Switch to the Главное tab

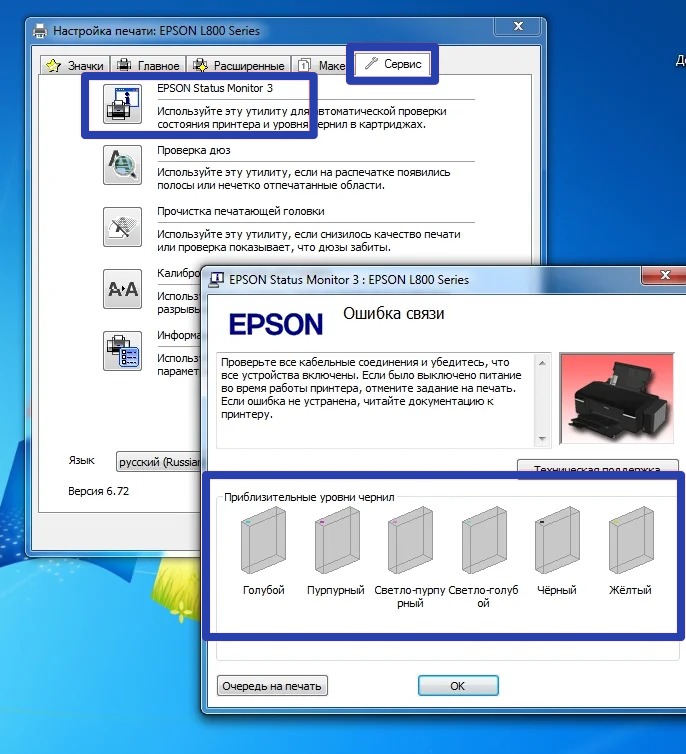click(x=148, y=65)
